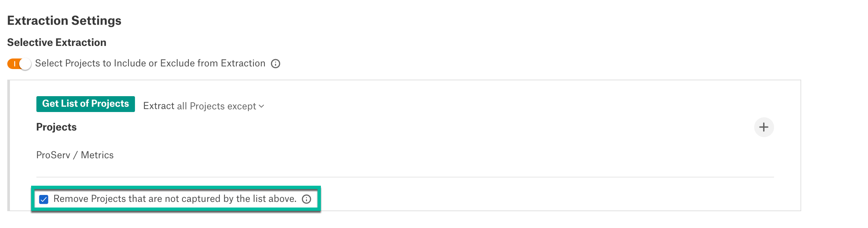The height and width of the screenshot is (228, 868).
Task: Click the Selective Extraction section heading
Action: pos(57,42)
